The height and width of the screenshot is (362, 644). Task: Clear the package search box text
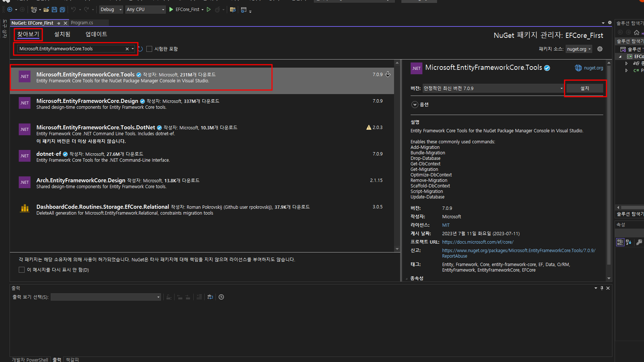[127, 49]
